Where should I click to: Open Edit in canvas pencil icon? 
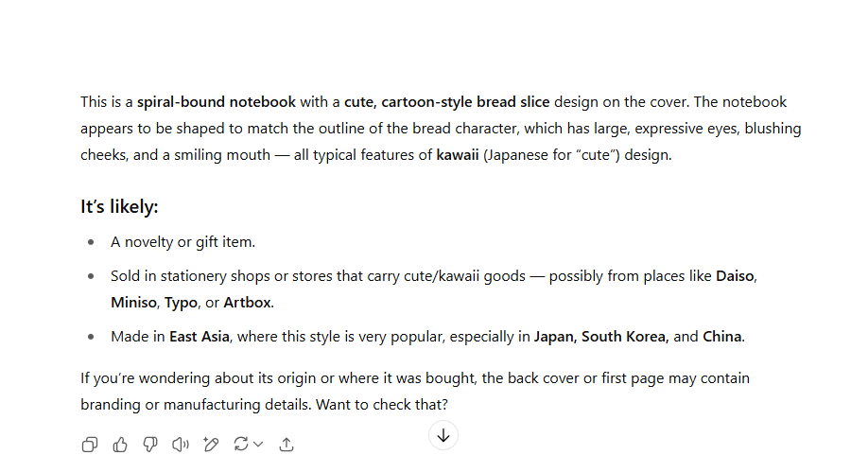point(211,445)
